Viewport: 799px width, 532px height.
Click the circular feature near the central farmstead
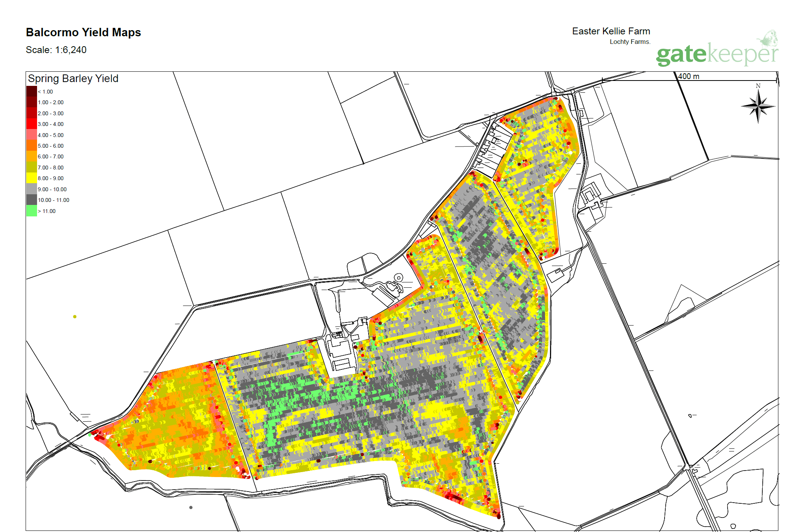[398, 278]
